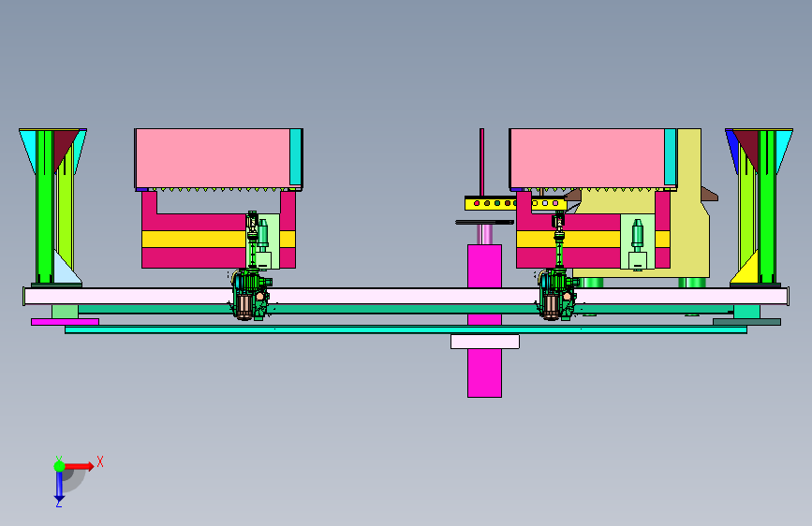Select the dark teal plate at bottom right
This screenshot has height=526, width=812.
click(x=746, y=322)
